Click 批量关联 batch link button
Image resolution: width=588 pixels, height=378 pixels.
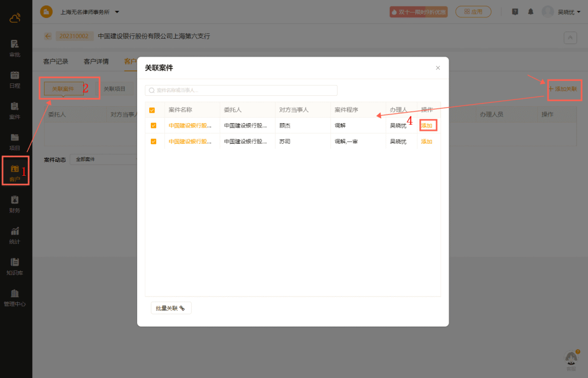tap(170, 308)
